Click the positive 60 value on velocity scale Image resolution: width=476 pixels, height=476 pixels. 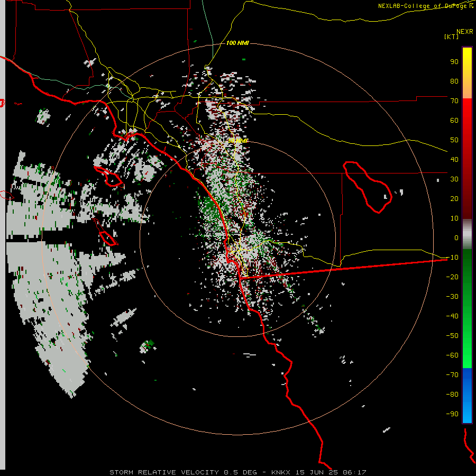pyautogui.click(x=454, y=121)
